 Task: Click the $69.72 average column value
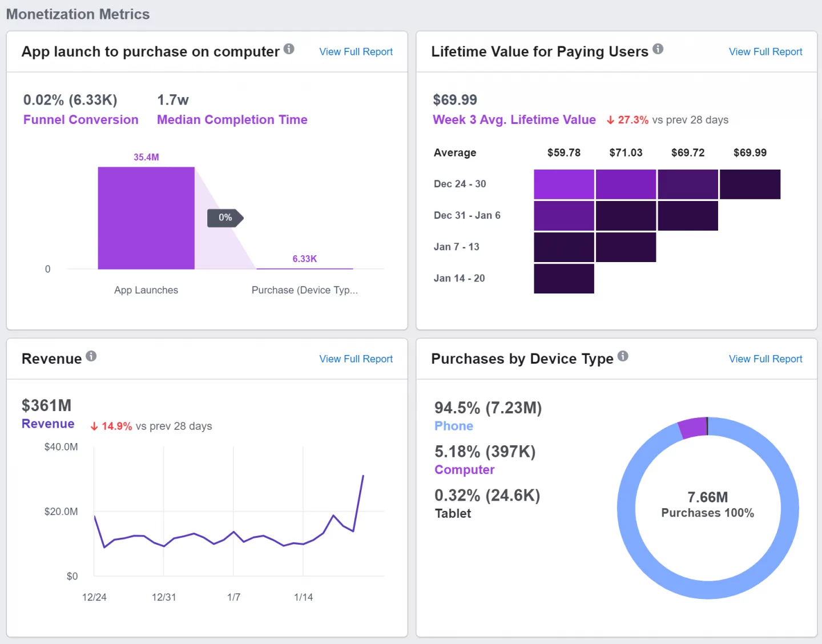pyautogui.click(x=688, y=153)
